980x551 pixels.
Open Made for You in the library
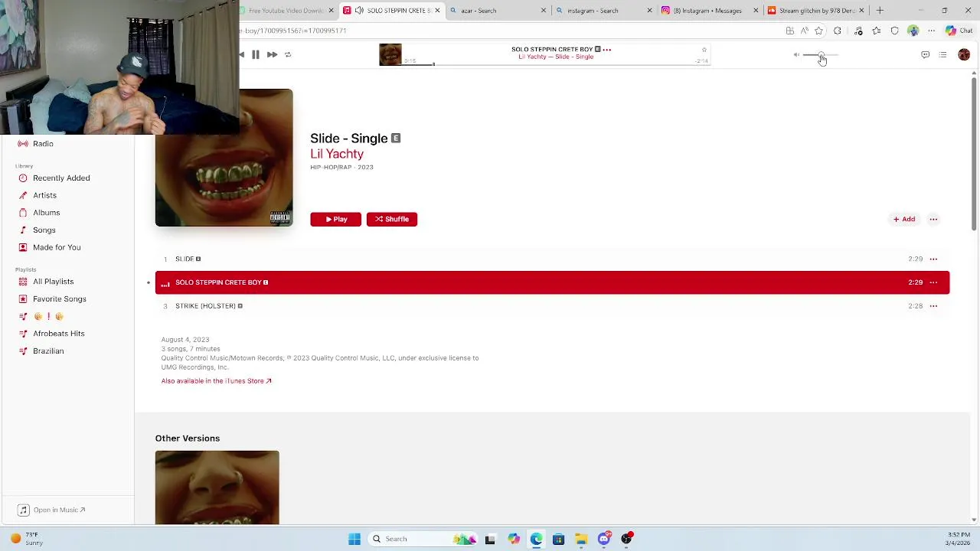(57, 247)
